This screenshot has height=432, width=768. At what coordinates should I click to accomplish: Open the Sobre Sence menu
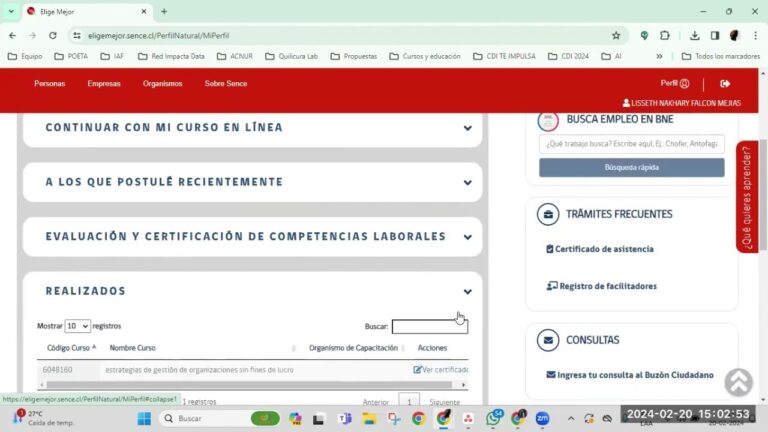[226, 83]
